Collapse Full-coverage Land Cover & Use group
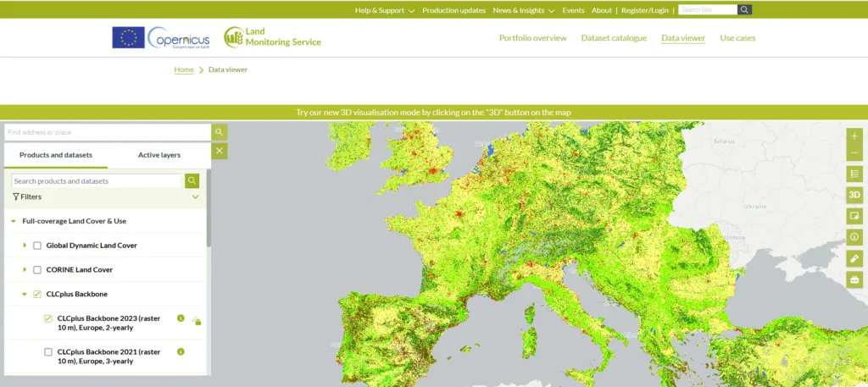 click(x=14, y=221)
